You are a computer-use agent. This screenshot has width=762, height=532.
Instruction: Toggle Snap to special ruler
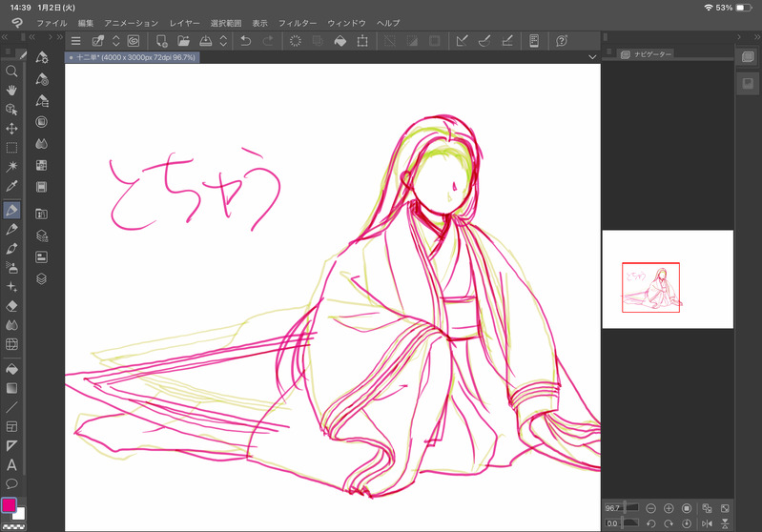click(x=484, y=41)
